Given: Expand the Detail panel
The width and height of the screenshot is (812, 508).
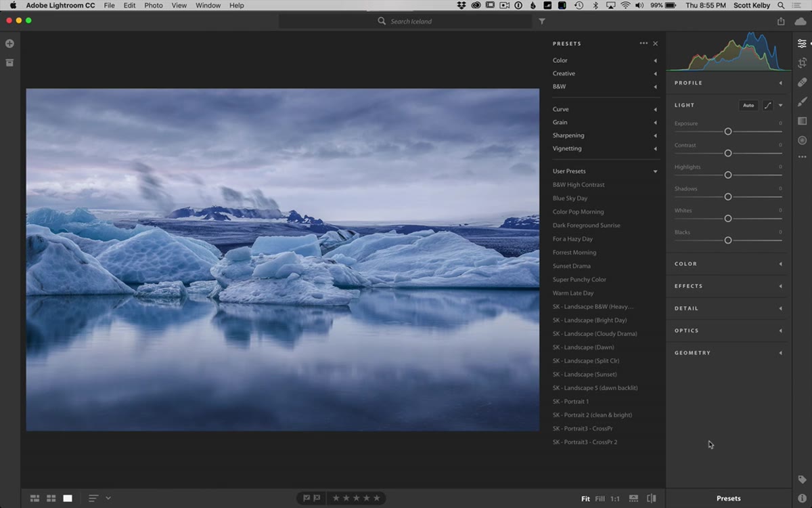Looking at the screenshot, I should pos(780,308).
